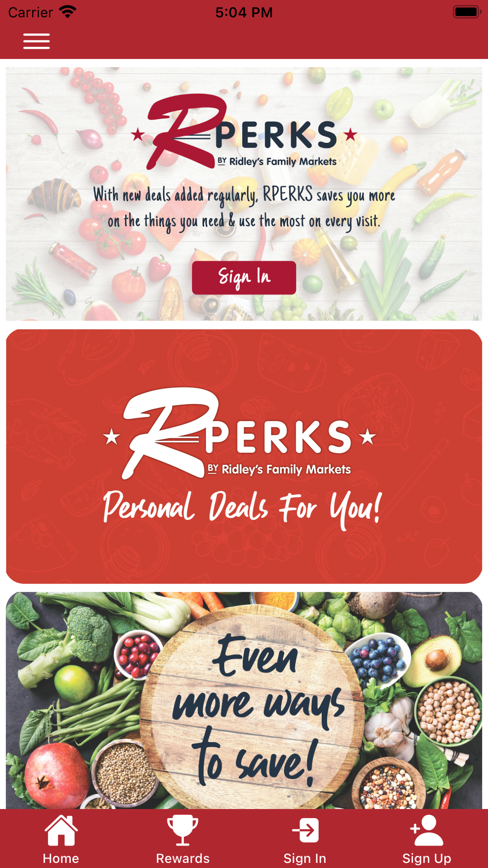Viewport: 488px width, 868px height.
Task: Tap 'Ridley's Family Markets' text in top banner
Action: click(283, 161)
